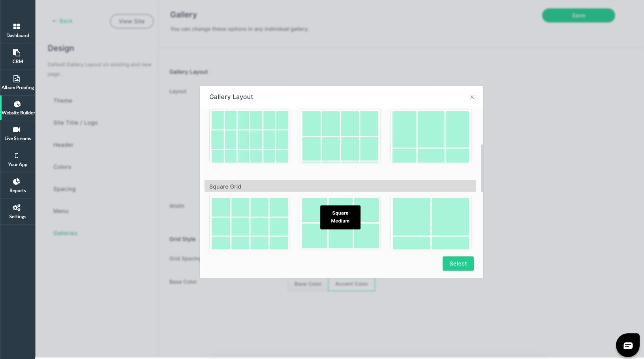Confirm the layout with the Select button
The height and width of the screenshot is (359, 644).
[x=458, y=264]
